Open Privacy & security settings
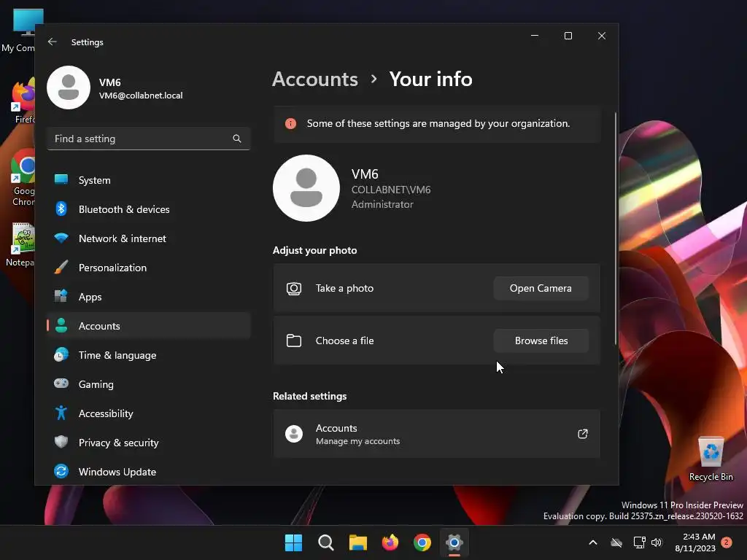Image resolution: width=747 pixels, height=560 pixels. [x=149, y=443]
